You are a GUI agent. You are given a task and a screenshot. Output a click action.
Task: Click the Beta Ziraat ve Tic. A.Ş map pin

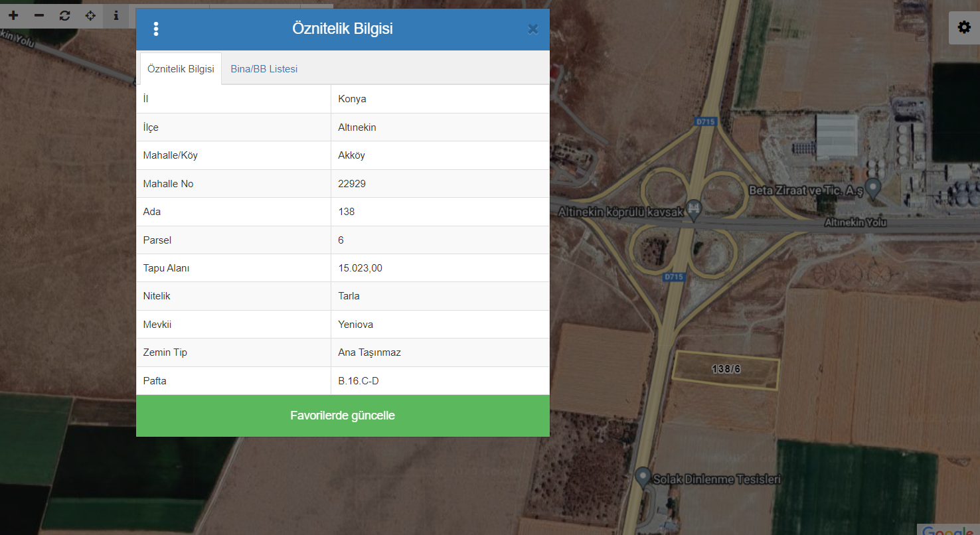(873, 189)
